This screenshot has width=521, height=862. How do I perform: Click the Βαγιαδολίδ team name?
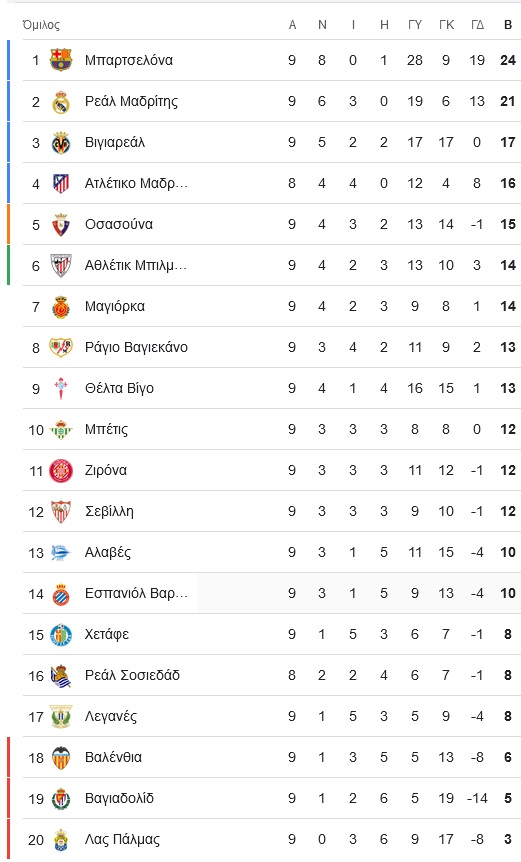pos(119,798)
